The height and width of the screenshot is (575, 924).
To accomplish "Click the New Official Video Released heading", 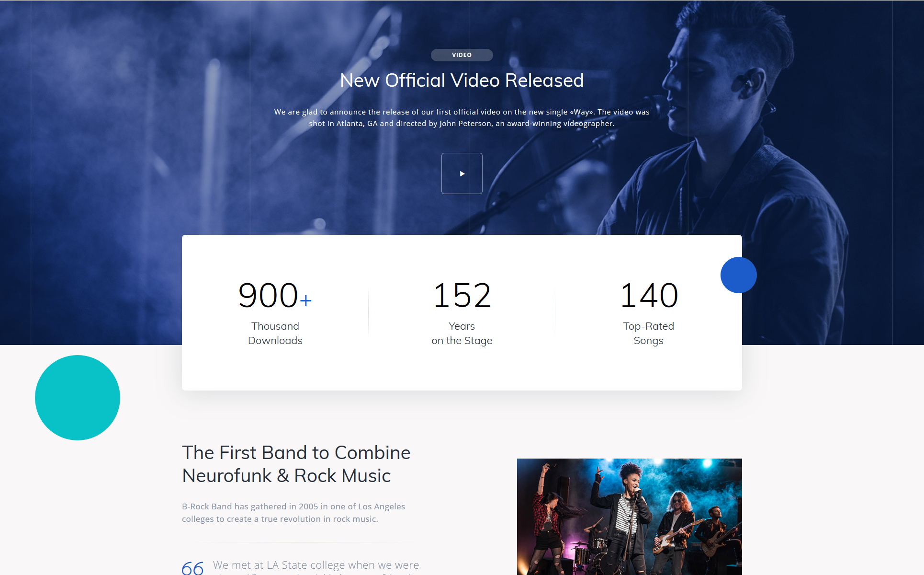I will [462, 80].
